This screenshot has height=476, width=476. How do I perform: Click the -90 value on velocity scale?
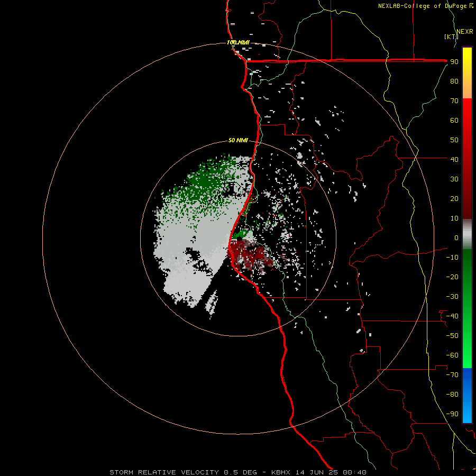coord(452,414)
